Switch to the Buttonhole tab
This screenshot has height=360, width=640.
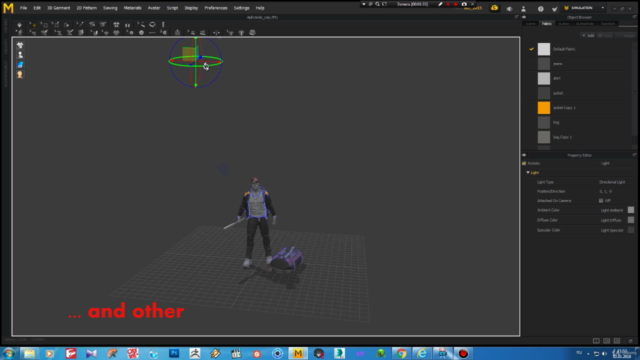(584, 24)
